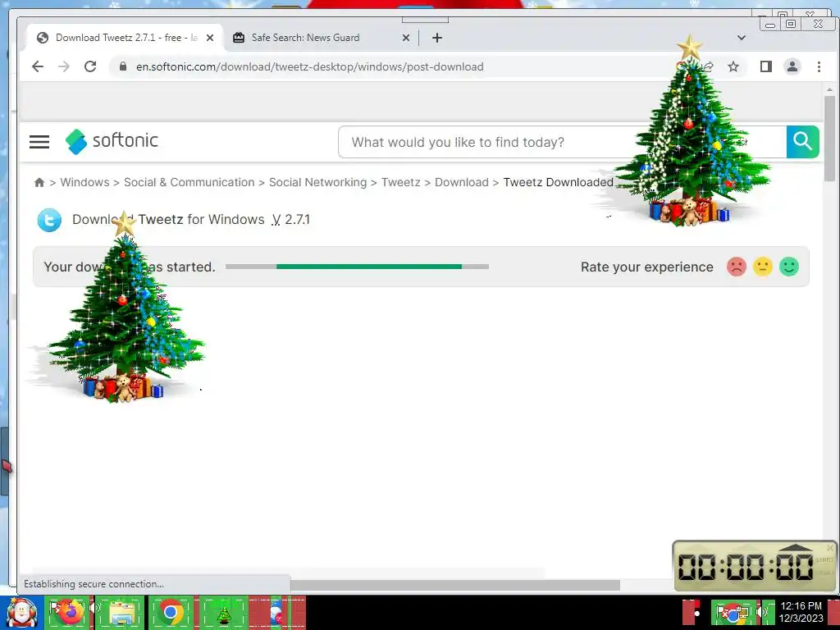Open the Christmas tree taskbar app
The height and width of the screenshot is (630, 840).
[224, 613]
